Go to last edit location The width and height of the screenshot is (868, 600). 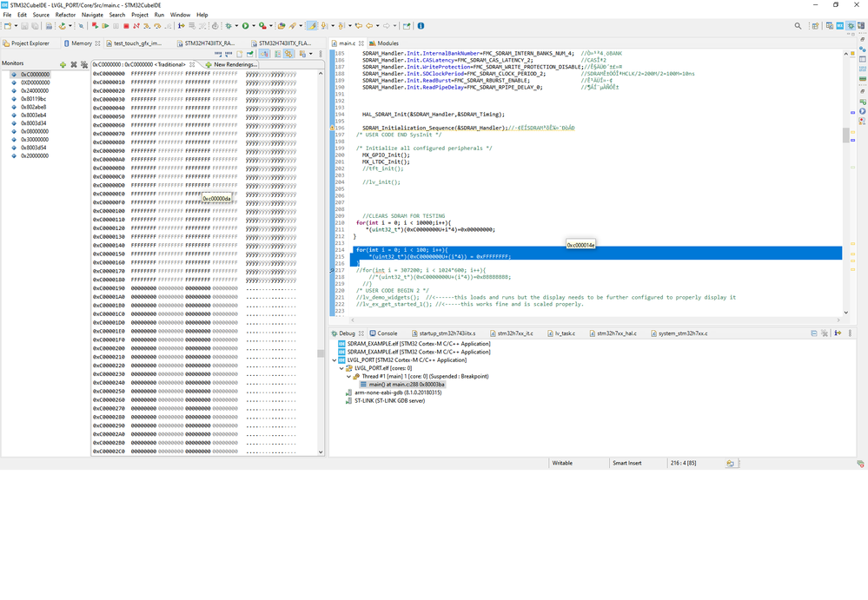click(359, 26)
